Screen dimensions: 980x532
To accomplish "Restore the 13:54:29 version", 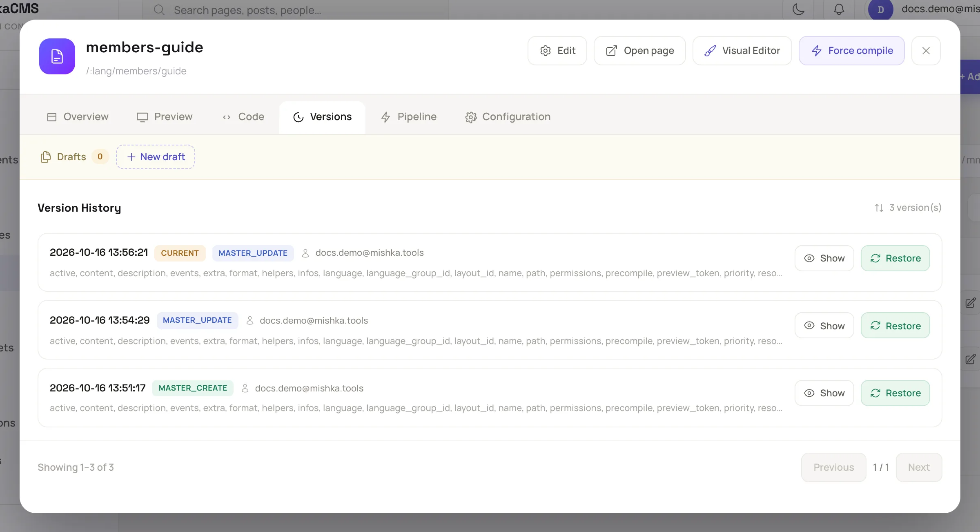I will pos(895,326).
